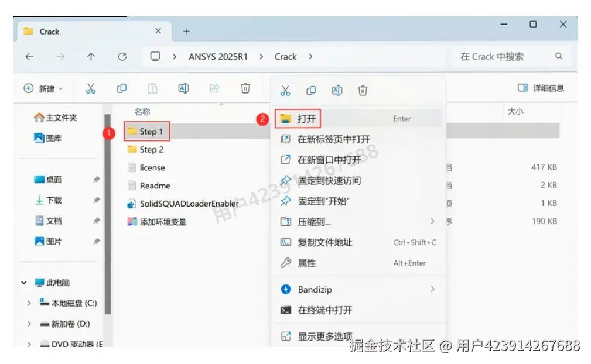Open 图库 in the sidebar
This screenshot has height=364, width=591.
point(48,138)
